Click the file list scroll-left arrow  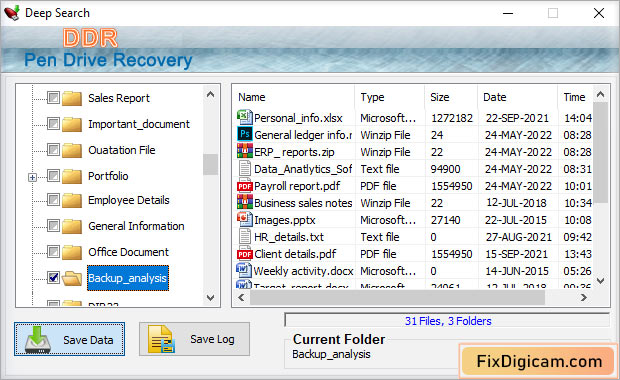(x=241, y=297)
